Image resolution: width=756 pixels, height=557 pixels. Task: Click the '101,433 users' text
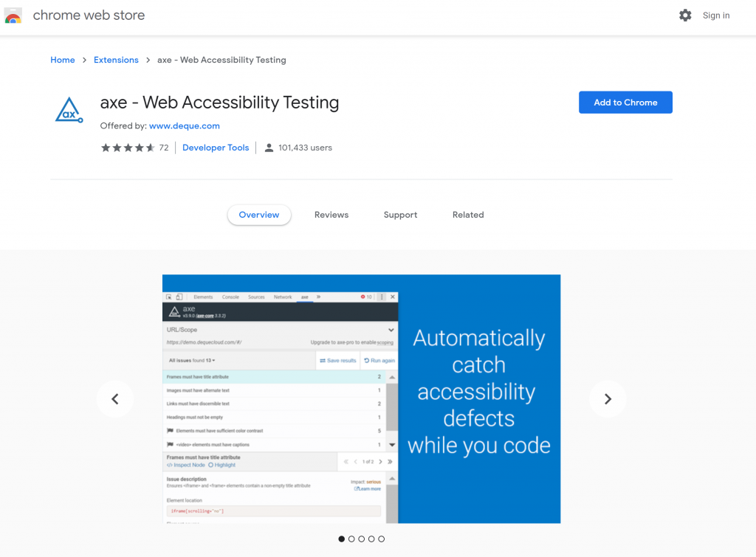[x=305, y=148]
